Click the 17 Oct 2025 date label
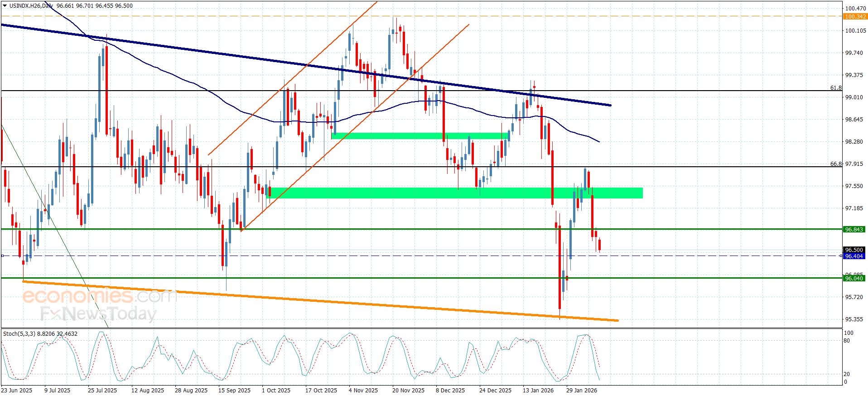 click(321, 391)
